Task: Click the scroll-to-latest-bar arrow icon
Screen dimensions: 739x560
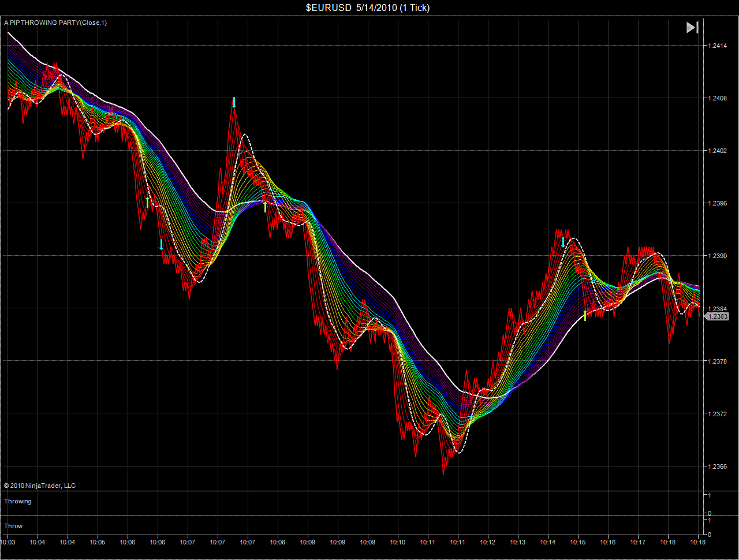Action: point(692,27)
